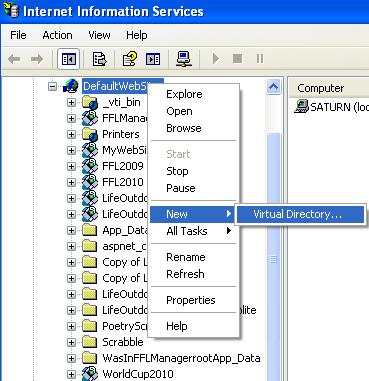Image resolution: width=369 pixels, height=381 pixels.
Task: Select the SATURN (local computer) list entry
Action: [332, 107]
